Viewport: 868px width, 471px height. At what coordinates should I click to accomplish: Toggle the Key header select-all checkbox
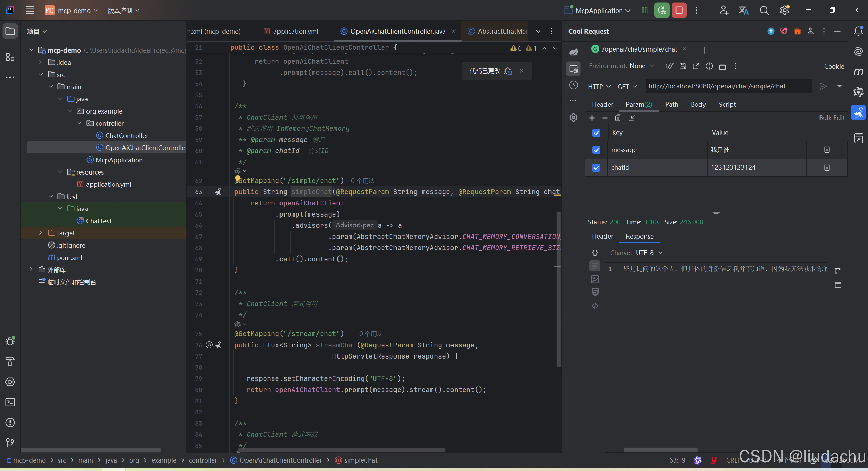coord(596,132)
